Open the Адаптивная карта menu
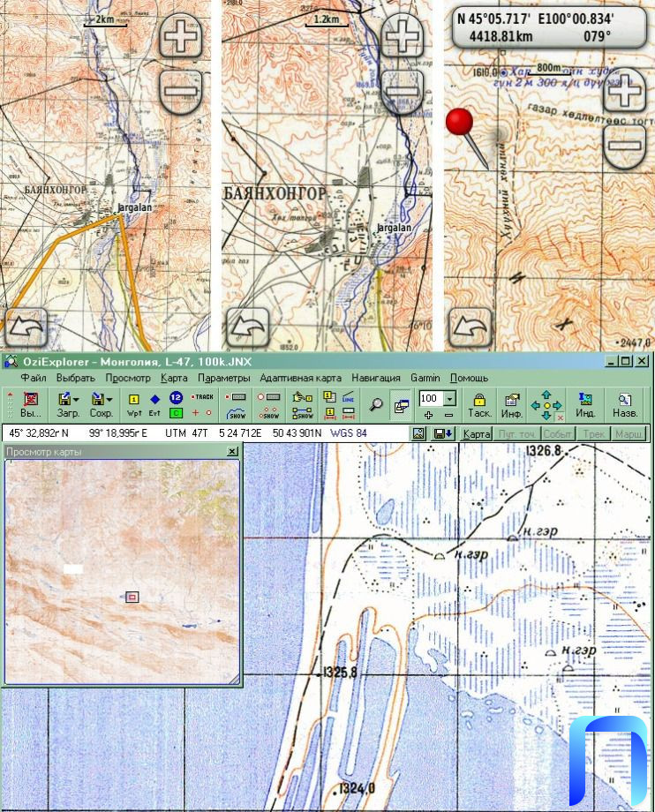Viewport: 655px width, 812px height. pos(300,378)
